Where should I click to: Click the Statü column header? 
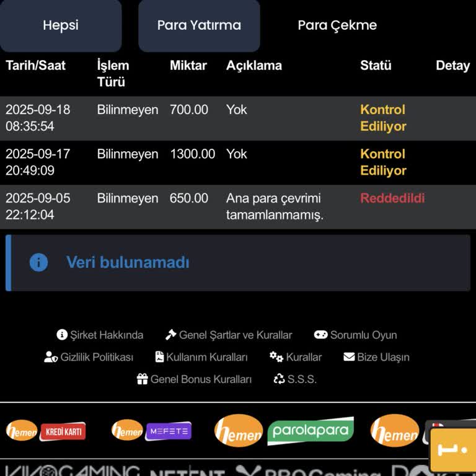(376, 66)
